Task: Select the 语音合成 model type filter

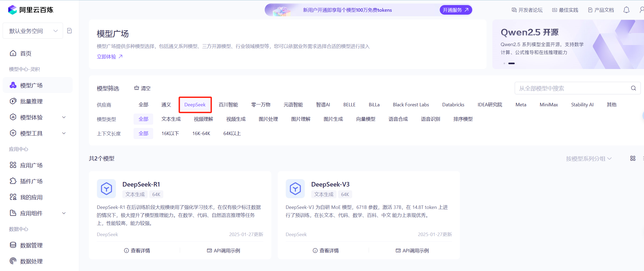Action: coord(398,119)
